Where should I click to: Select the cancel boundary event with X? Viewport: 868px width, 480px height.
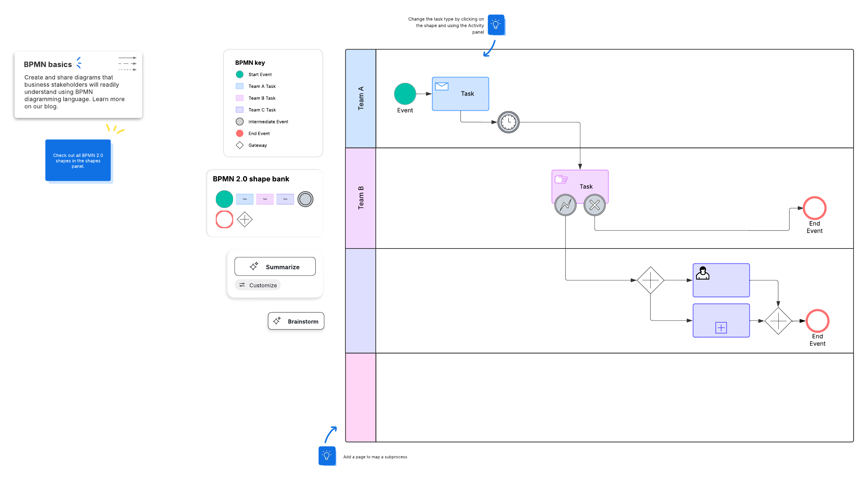[x=595, y=205]
